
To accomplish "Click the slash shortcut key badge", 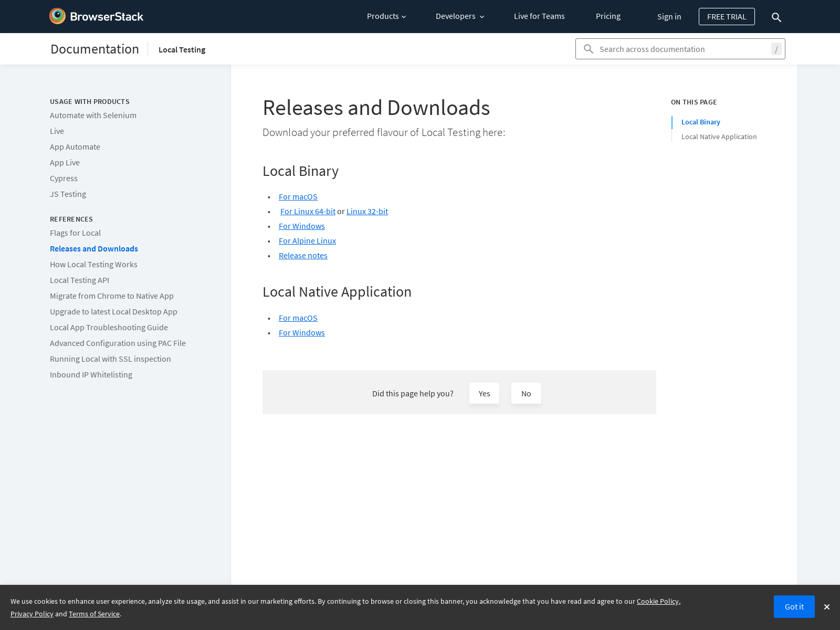I will tap(776, 49).
